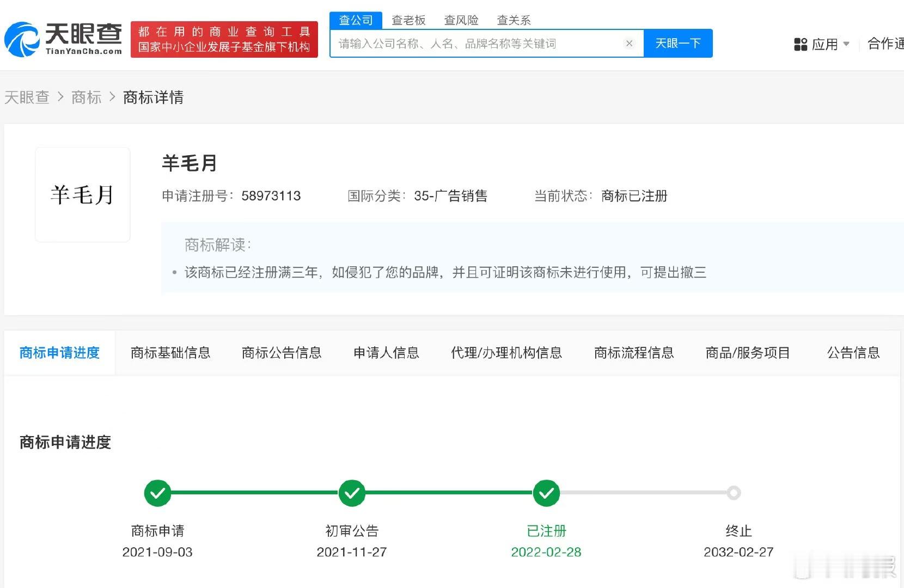The width and height of the screenshot is (904, 588).
Task: Click the 羊毛月 trademark image thumbnail
Action: 83,194
